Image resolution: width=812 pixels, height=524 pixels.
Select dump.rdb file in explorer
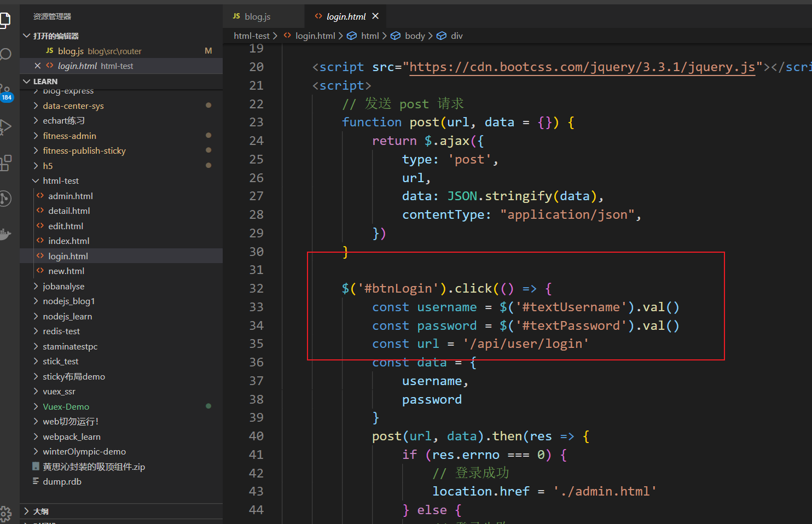pyautogui.click(x=62, y=482)
